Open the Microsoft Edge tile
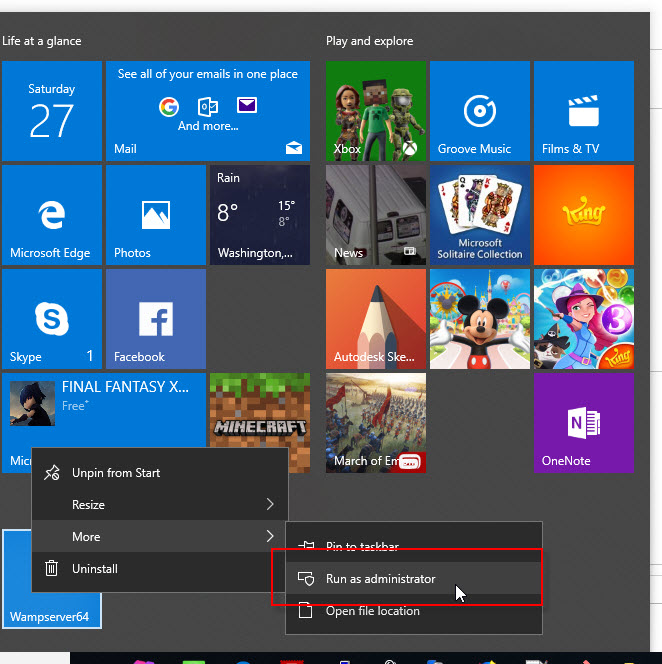Image resolution: width=662 pixels, height=664 pixels. pyautogui.click(x=51, y=215)
